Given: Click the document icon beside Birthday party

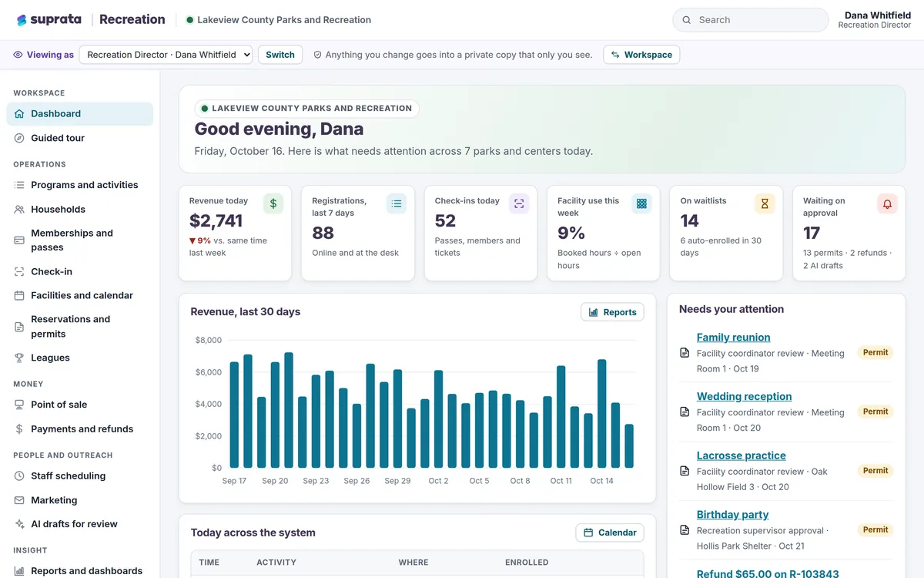Looking at the screenshot, I should [685, 530].
